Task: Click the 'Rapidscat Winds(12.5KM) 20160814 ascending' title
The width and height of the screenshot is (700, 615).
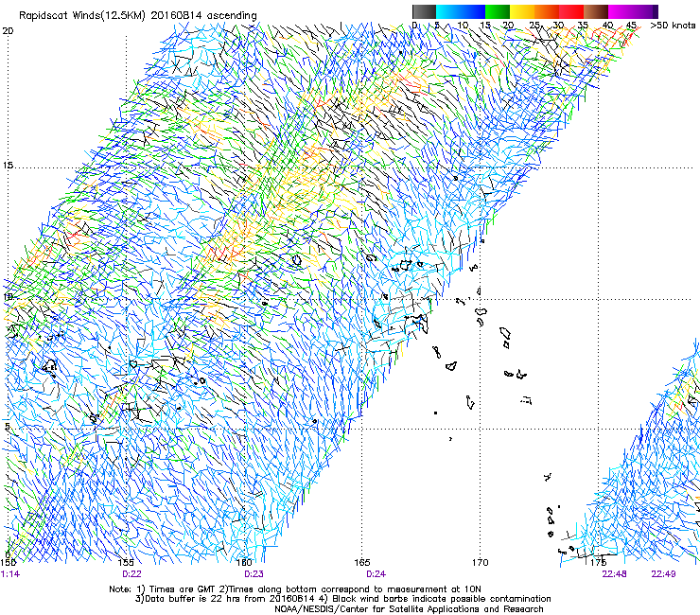Action: click(x=137, y=16)
